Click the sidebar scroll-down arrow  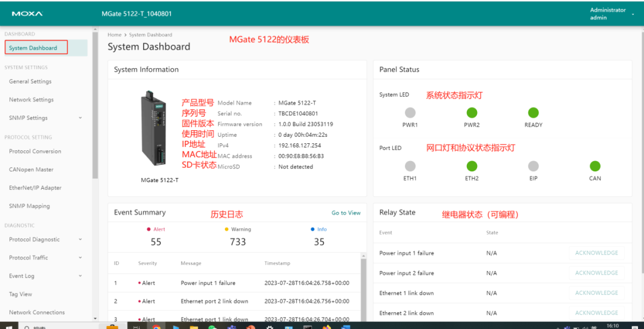95,318
